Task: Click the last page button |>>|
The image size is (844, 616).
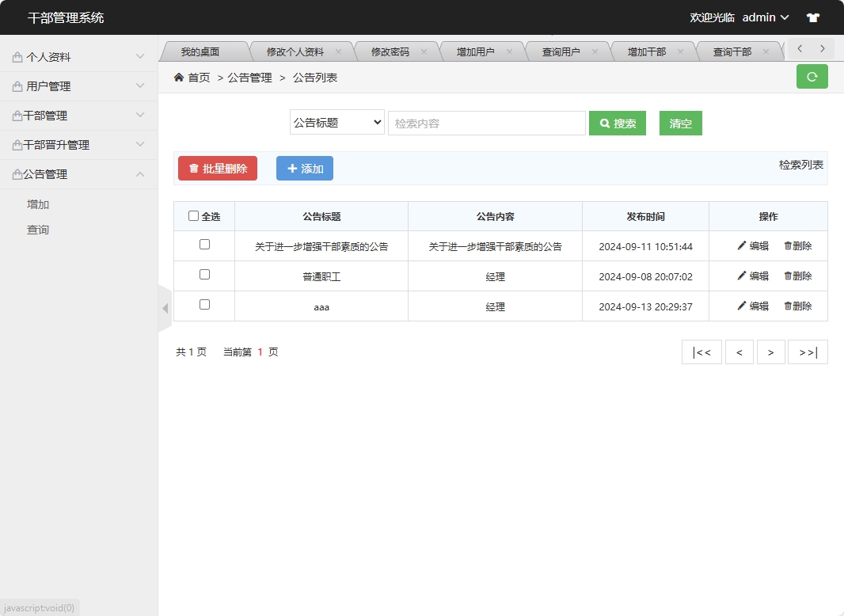Action: 808,352
